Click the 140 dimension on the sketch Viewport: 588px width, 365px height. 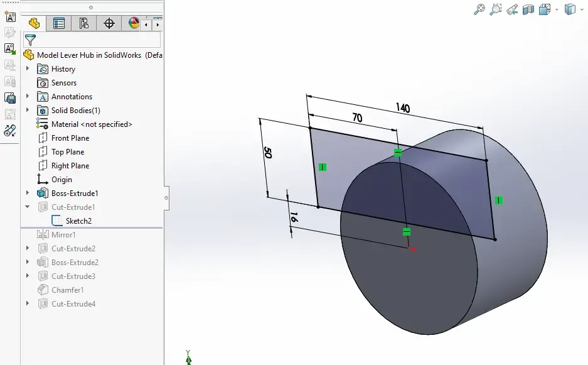[x=403, y=108]
